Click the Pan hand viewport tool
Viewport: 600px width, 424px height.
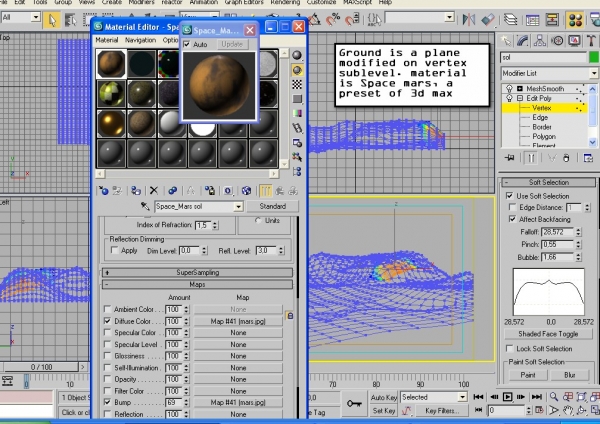568,411
